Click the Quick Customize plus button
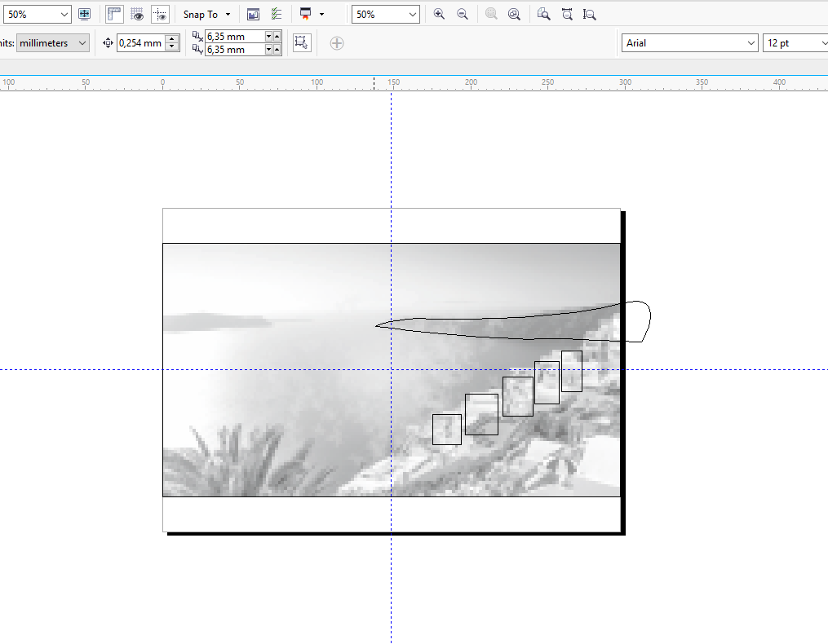828x644 pixels. pyautogui.click(x=337, y=43)
